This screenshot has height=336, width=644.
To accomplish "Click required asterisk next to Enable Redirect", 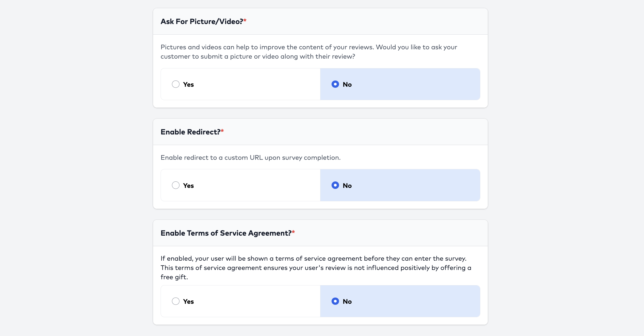I will [x=222, y=131].
